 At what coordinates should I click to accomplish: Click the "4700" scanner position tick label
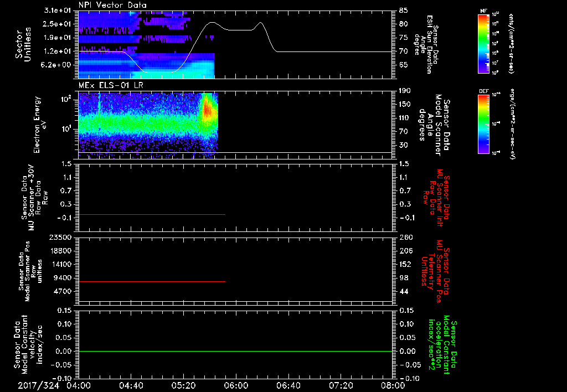point(64,291)
